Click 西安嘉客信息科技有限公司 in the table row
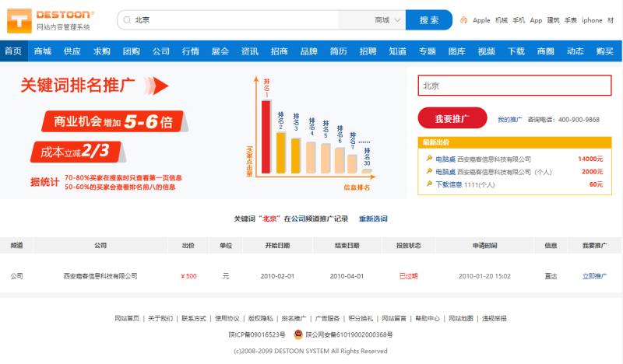Screen dimensions: 623x364 (100, 276)
